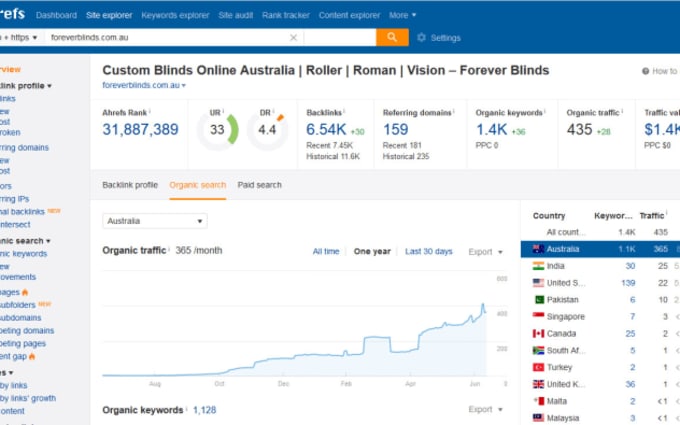Image resolution: width=680 pixels, height=425 pixels.
Task: Select the Organic search tab
Action: 198,185
